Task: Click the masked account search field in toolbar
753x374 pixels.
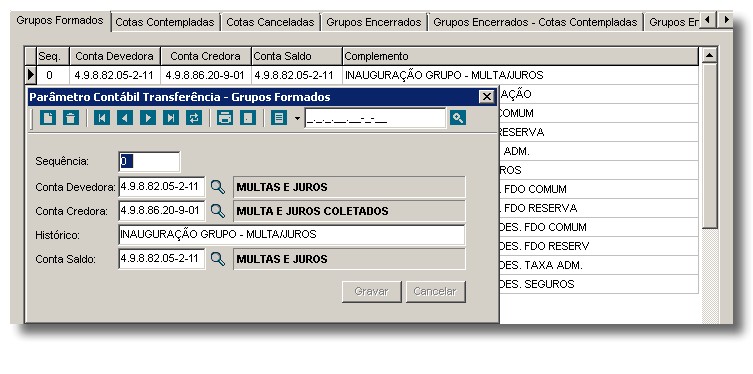Action: (375, 118)
